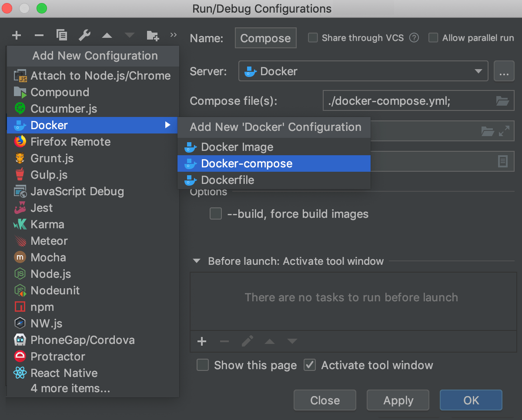The width and height of the screenshot is (522, 420).
Task: Open environment variables editor icon
Action: (x=503, y=162)
